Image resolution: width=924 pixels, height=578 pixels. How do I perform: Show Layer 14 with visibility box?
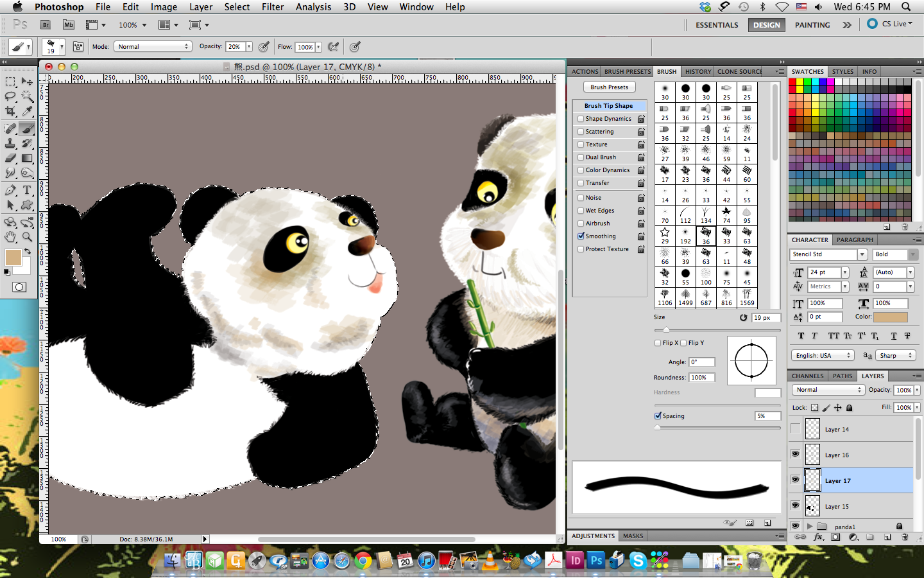(x=796, y=429)
